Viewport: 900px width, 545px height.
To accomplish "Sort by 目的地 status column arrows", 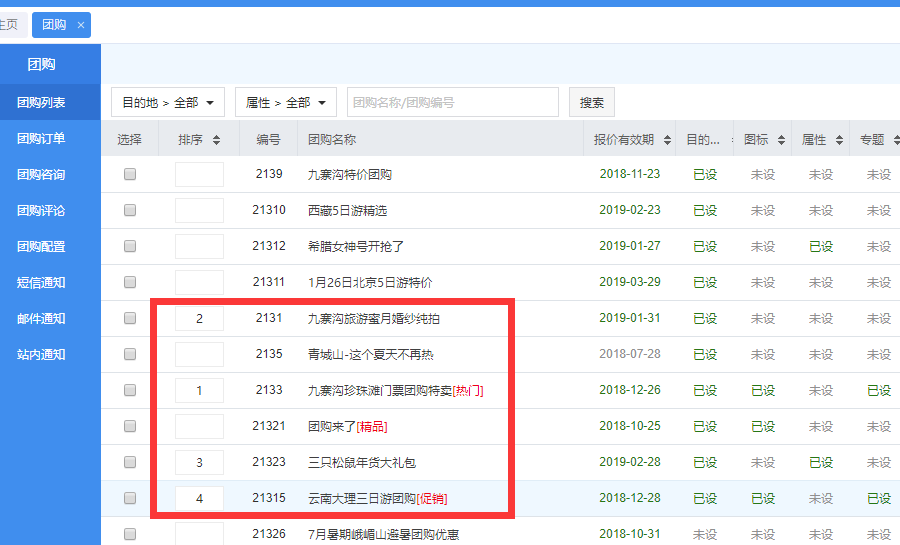I will 723,141.
